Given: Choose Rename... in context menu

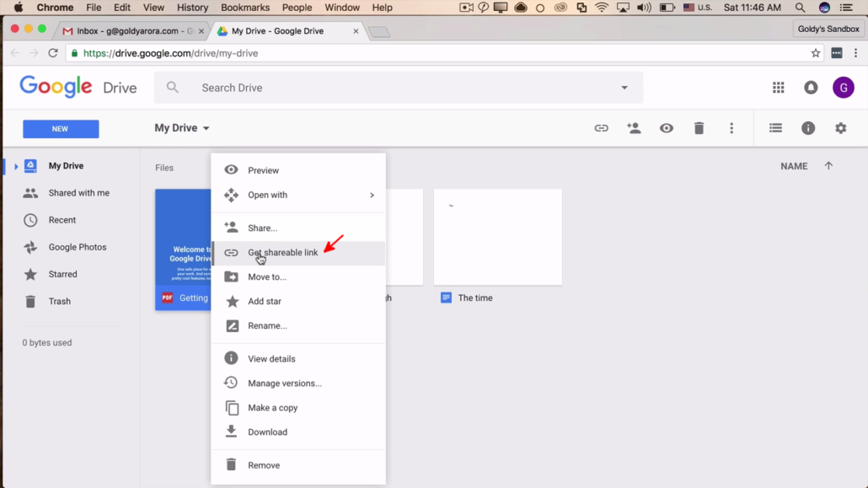Looking at the screenshot, I should click(298, 325).
